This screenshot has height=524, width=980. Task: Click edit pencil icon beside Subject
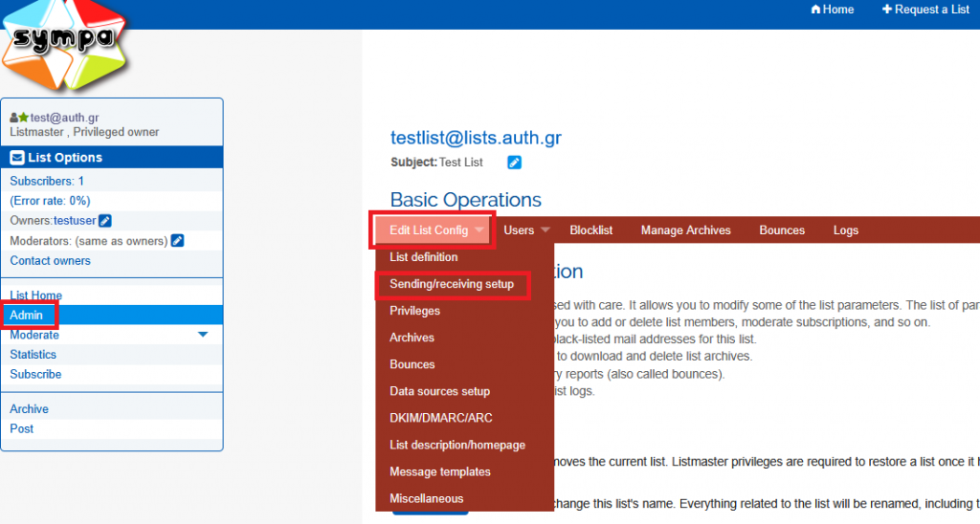point(514,163)
